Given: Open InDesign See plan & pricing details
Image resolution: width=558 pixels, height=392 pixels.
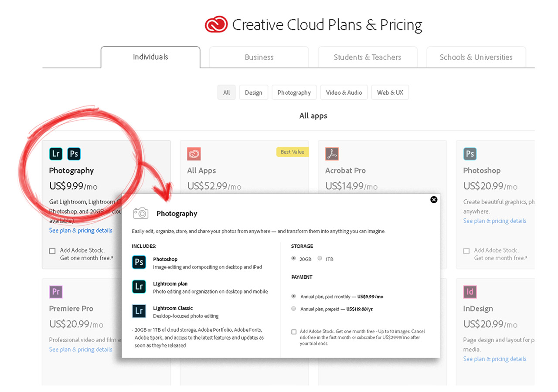Looking at the screenshot, I should [x=495, y=359].
